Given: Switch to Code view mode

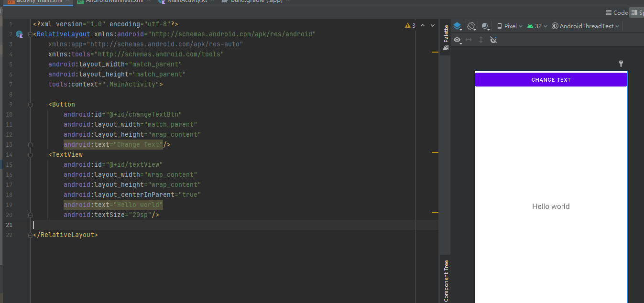Looking at the screenshot, I should click(617, 13).
